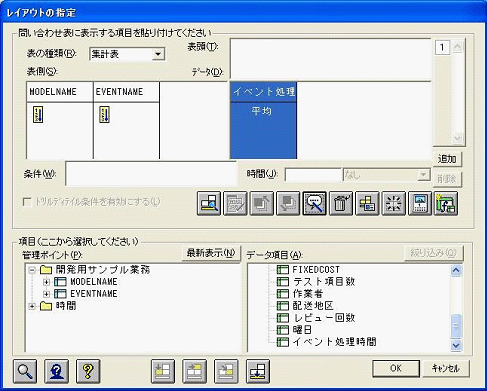
Task: Click the キャンセル button
Action: coord(446,368)
